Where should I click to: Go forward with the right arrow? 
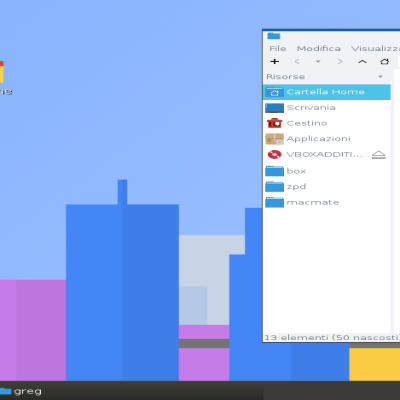(340, 62)
